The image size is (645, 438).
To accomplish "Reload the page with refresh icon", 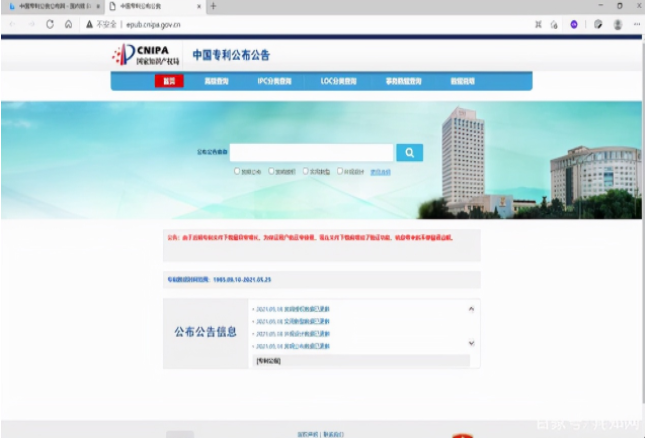I will [x=49, y=24].
